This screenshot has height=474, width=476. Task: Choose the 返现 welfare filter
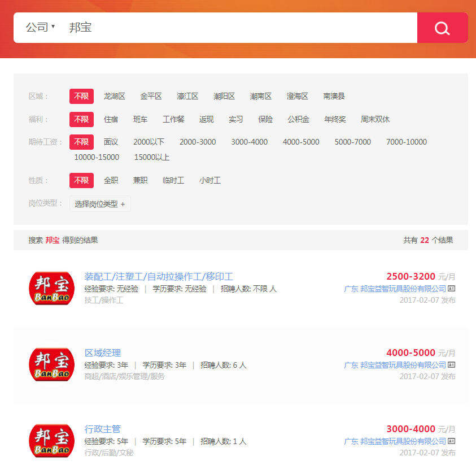(x=207, y=119)
